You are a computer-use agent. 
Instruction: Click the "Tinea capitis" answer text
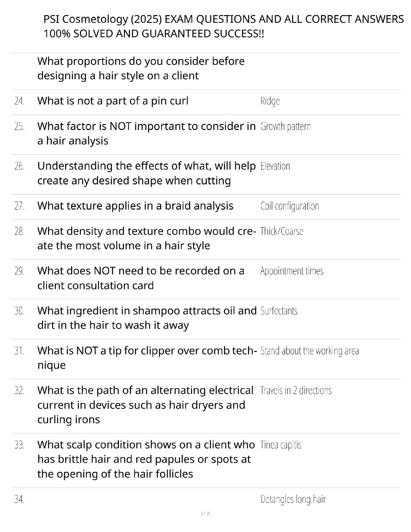point(281,445)
